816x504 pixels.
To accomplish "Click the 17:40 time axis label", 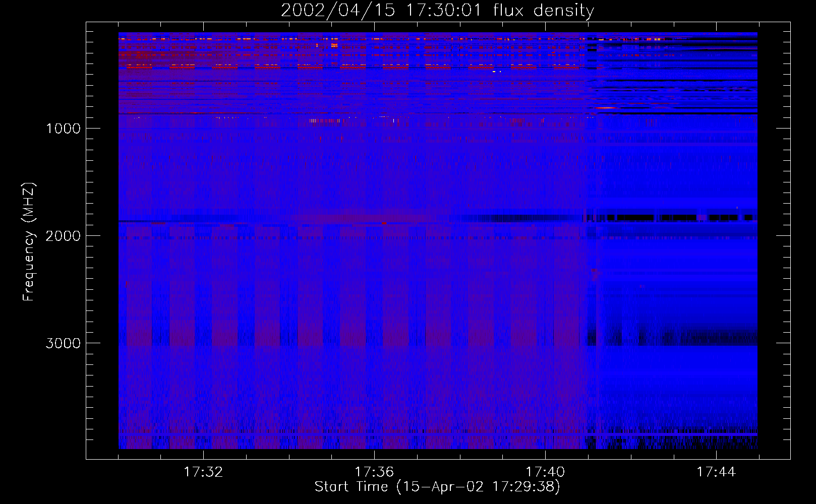I will click(545, 472).
